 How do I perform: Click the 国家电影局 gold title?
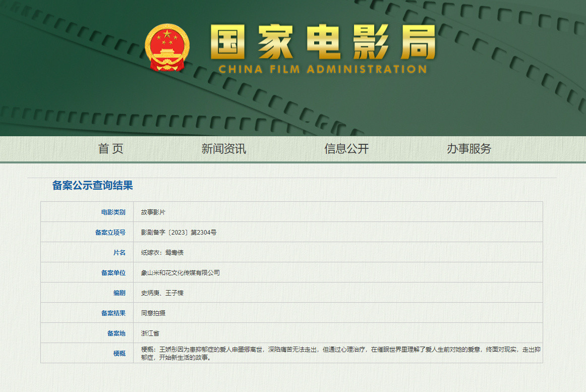tap(323, 42)
